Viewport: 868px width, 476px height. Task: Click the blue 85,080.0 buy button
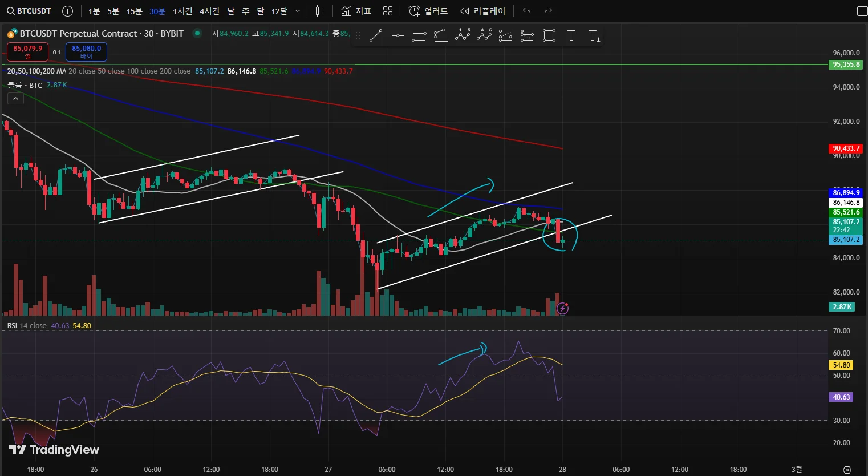(x=86, y=52)
